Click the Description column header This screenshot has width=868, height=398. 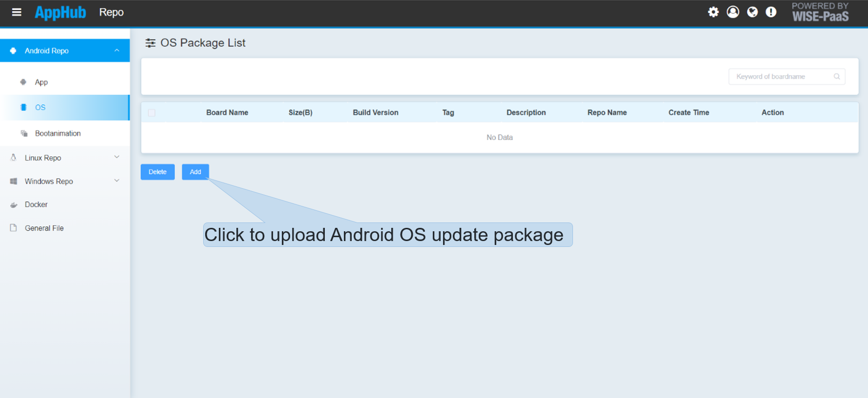click(526, 113)
